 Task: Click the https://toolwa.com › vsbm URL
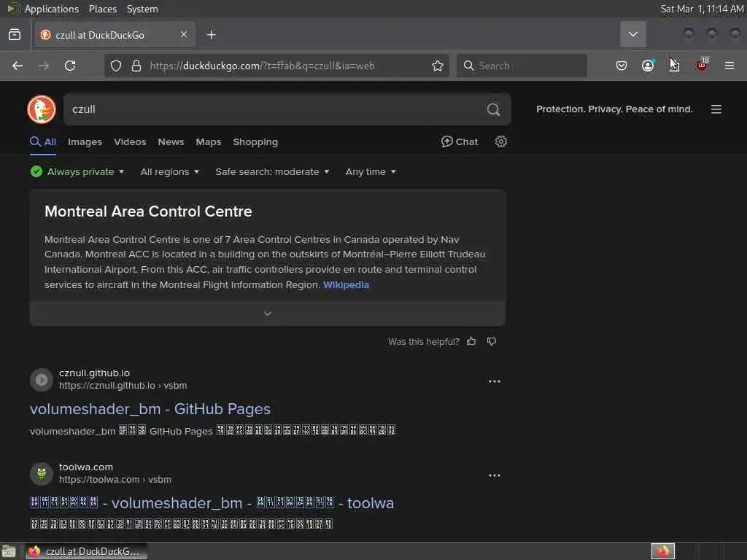point(115,480)
